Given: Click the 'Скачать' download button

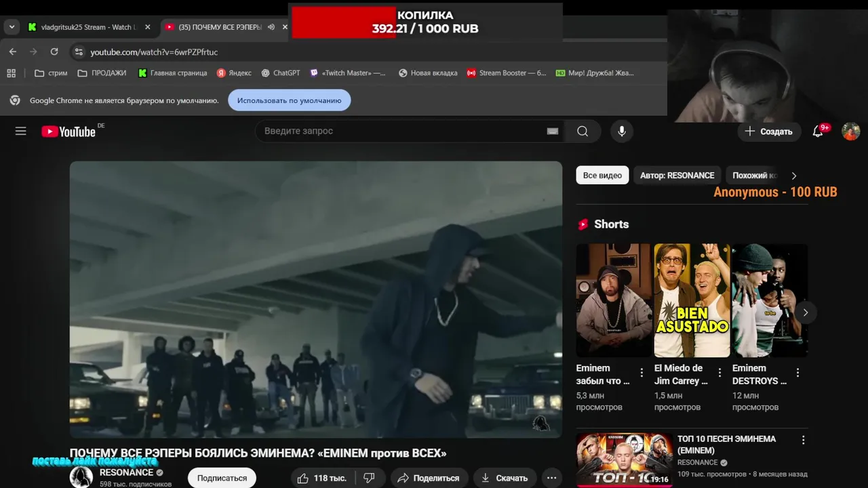Looking at the screenshot, I should pos(505,478).
